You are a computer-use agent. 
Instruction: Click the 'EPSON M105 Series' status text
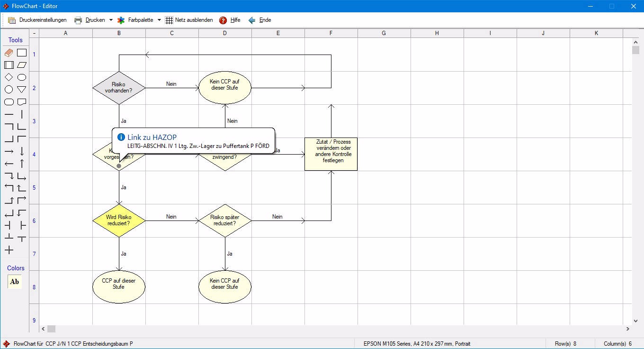coord(417,344)
